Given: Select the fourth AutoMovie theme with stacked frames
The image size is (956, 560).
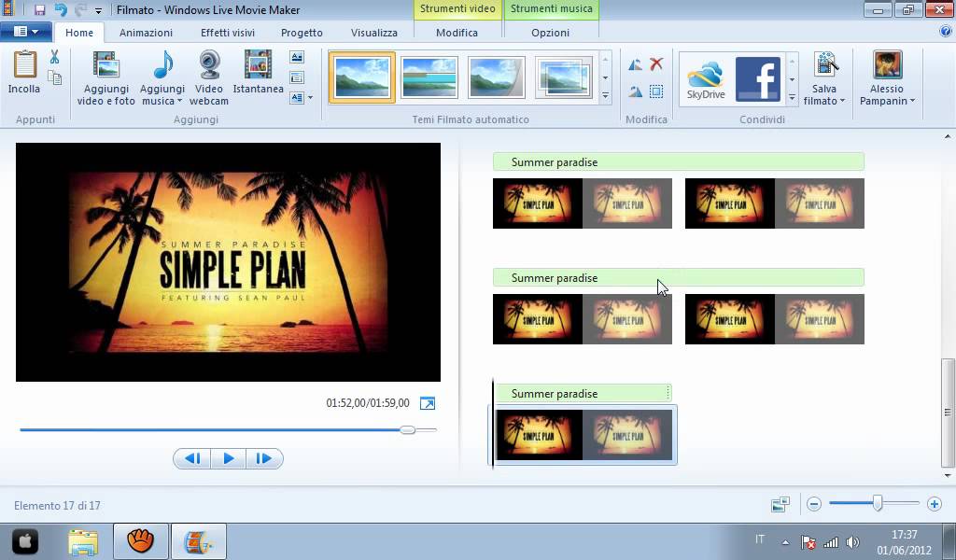Looking at the screenshot, I should click(563, 77).
